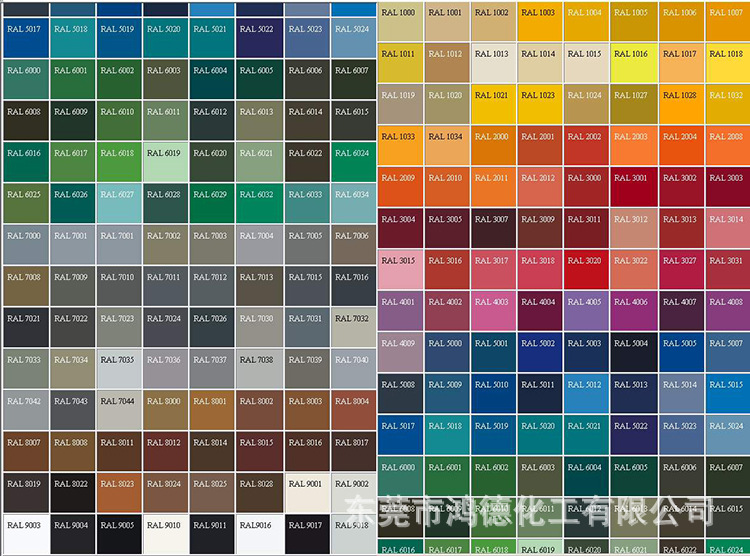Screen dimensions: 750x556
Task: Pick the RAL 3014 antique pink swatch
Action: point(728,228)
